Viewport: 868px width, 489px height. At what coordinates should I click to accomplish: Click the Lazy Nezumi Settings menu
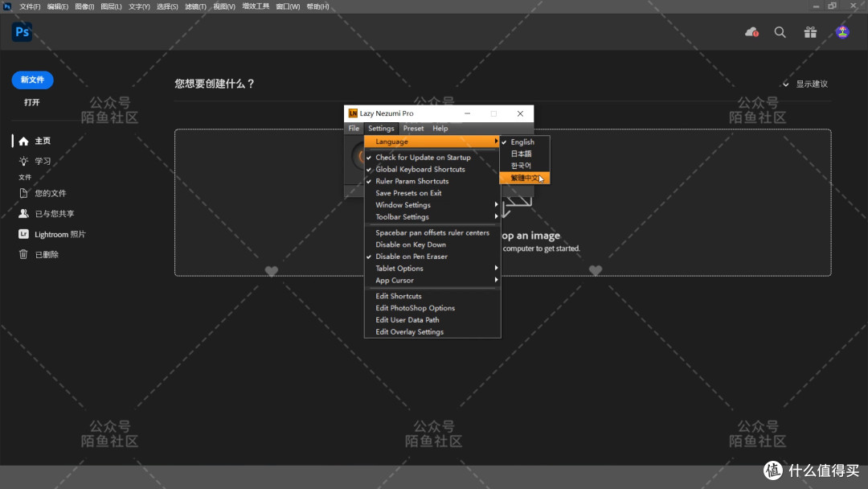pos(381,129)
